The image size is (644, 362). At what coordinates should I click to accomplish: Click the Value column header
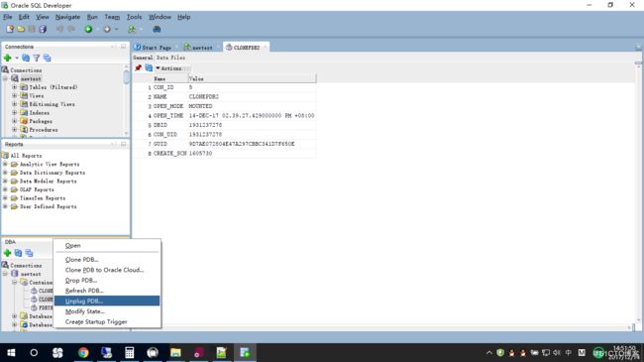point(252,78)
